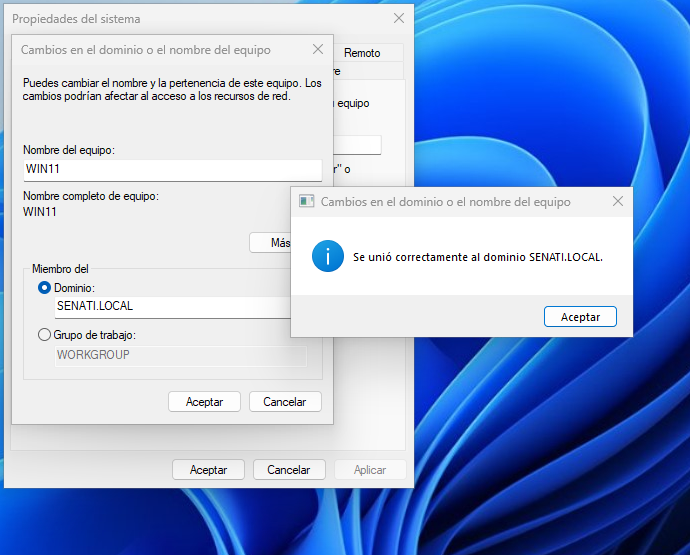Open the Remoto tab in system properties
Viewport: 690px width, 555px height.
(x=362, y=53)
